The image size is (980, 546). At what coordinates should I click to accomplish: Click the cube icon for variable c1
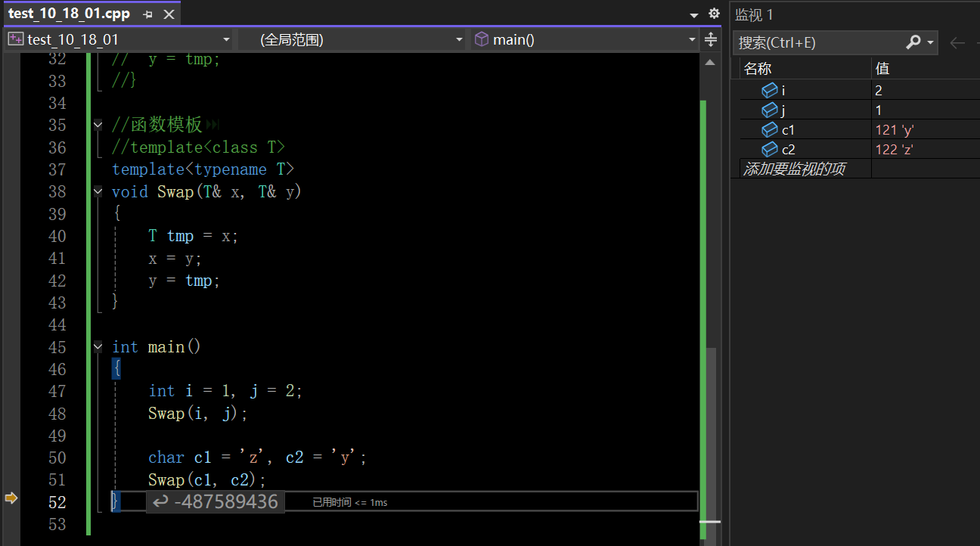click(x=770, y=129)
